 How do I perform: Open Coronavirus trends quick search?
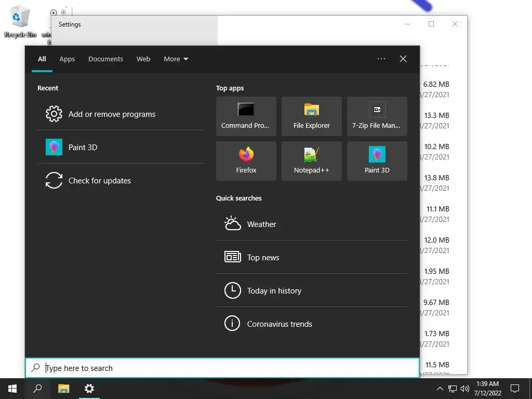coord(312,324)
